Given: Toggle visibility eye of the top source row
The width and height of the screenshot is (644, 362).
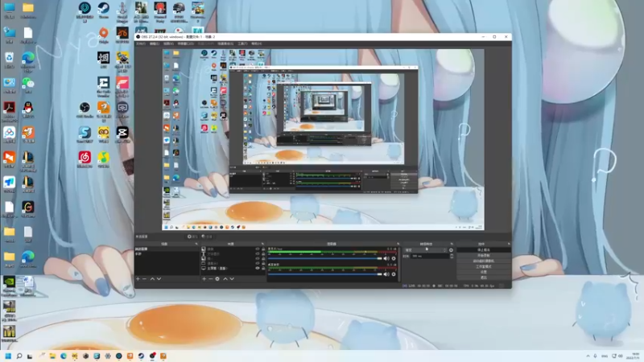Looking at the screenshot, I should (258, 249).
